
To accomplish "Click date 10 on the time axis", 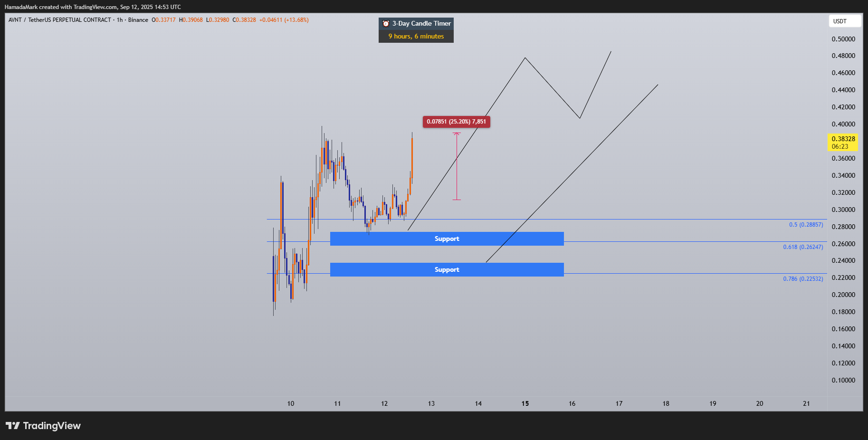I will click(291, 403).
